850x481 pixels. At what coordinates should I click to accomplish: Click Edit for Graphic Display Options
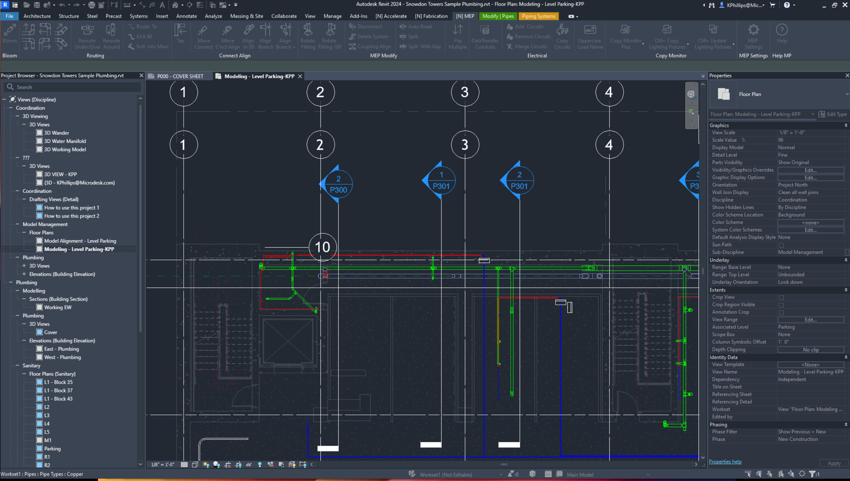point(810,177)
